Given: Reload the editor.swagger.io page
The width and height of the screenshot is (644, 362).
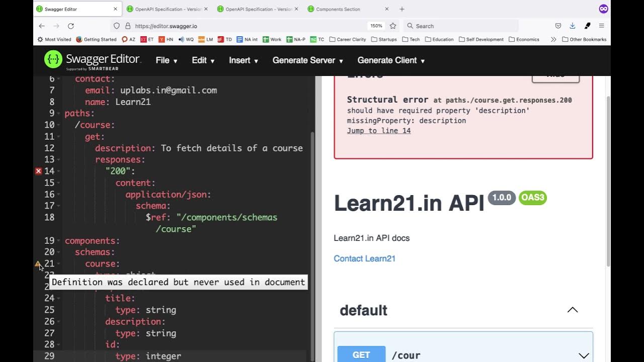Looking at the screenshot, I should (71, 26).
